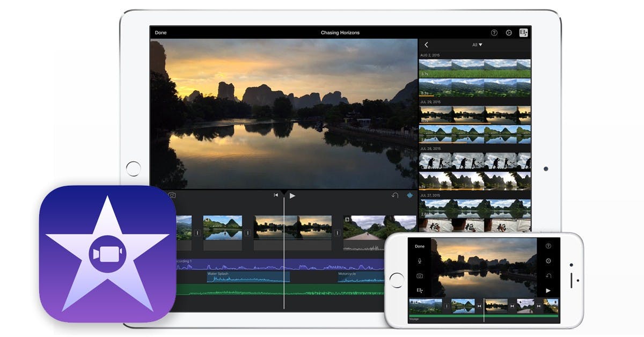Screen dimensions: 644x337
Task: Tap the help icon on the iPhone
Action: pyautogui.click(x=548, y=246)
